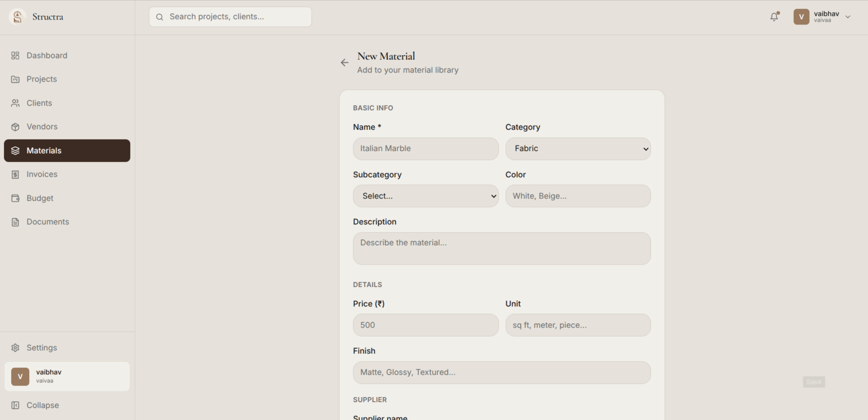Click the Structra brand name
Screen dimensions: 868x420
(x=48, y=17)
